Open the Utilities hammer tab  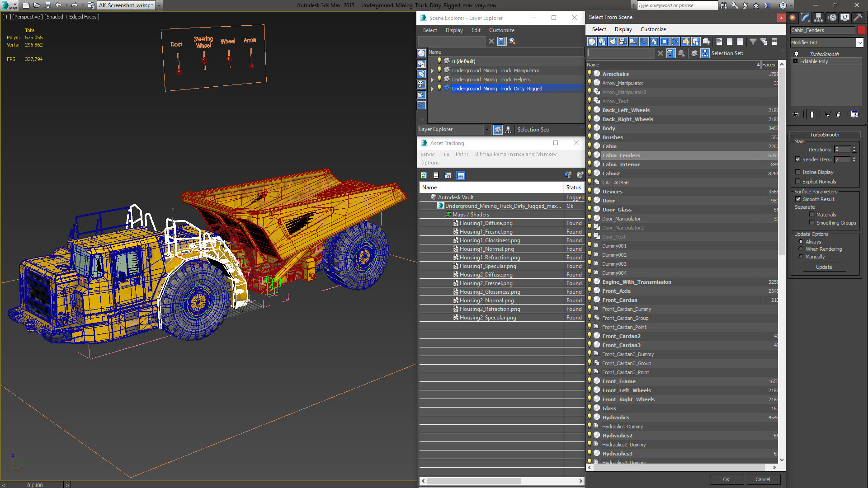pyautogui.click(x=858, y=18)
